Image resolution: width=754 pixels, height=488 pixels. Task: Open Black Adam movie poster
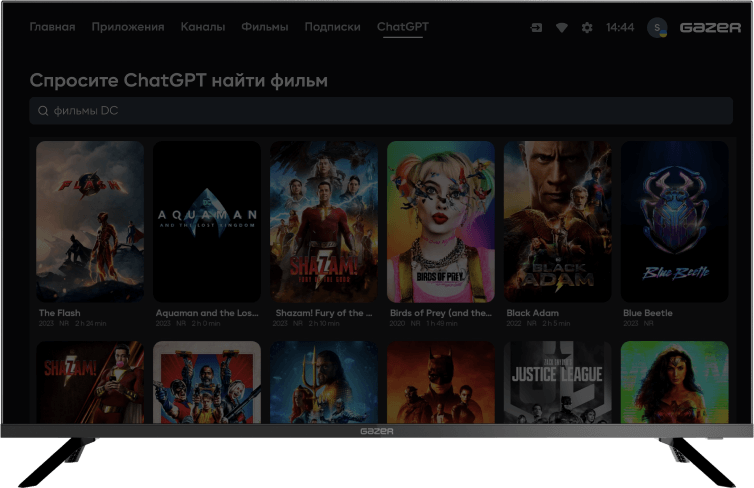point(557,222)
